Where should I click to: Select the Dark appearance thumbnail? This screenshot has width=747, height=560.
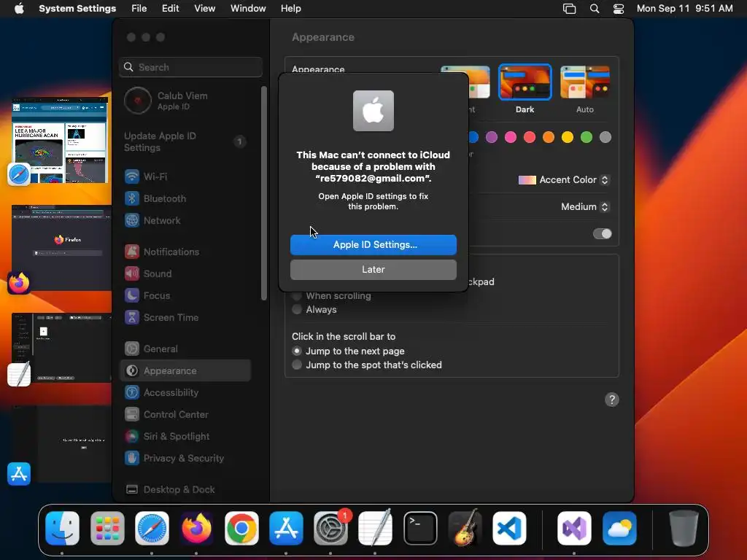coord(525,82)
